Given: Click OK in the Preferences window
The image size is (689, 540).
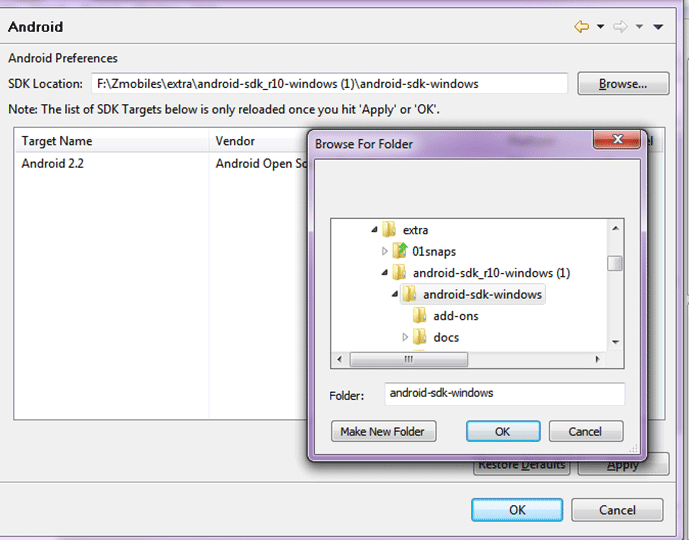Looking at the screenshot, I should tap(517, 510).
